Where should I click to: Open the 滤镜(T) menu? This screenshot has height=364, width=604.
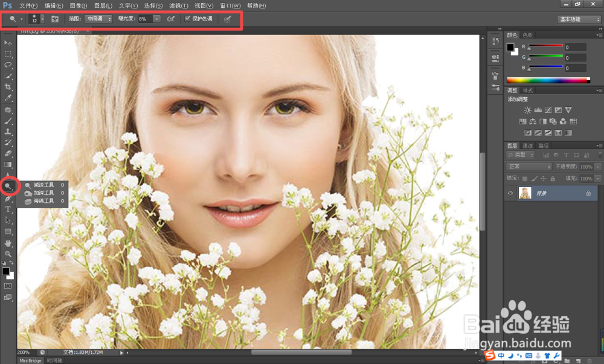[x=179, y=6]
